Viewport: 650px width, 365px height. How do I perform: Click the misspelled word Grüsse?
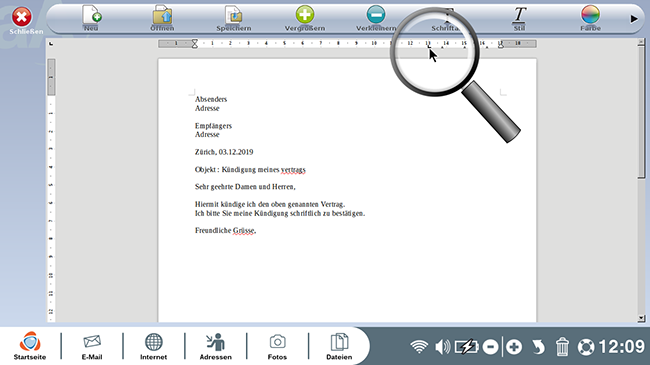[x=244, y=231]
